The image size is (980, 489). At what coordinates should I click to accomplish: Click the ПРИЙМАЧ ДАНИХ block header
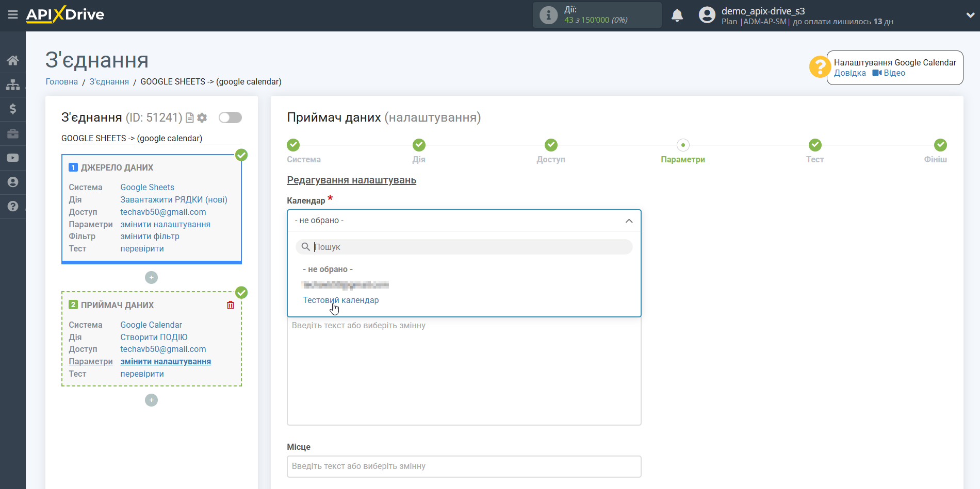[117, 306]
